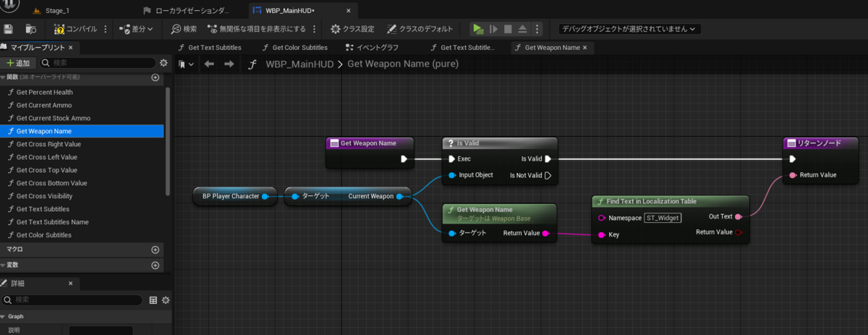
Task: Close the Get Weapon Name tab
Action: [x=585, y=48]
